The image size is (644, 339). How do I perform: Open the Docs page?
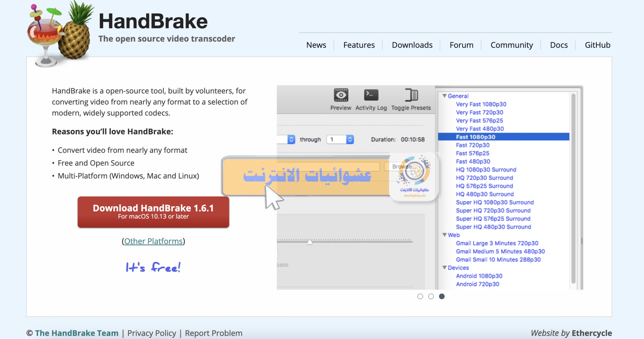point(559,45)
